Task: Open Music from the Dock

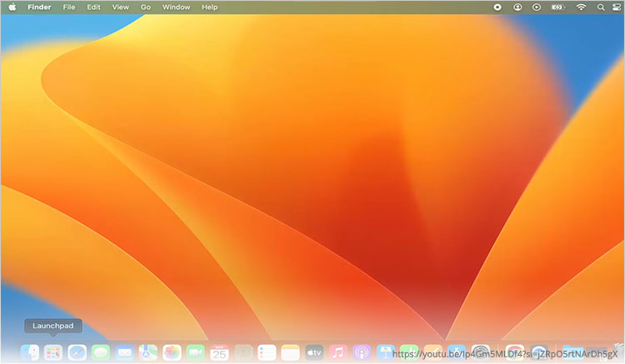Action: tap(338, 352)
